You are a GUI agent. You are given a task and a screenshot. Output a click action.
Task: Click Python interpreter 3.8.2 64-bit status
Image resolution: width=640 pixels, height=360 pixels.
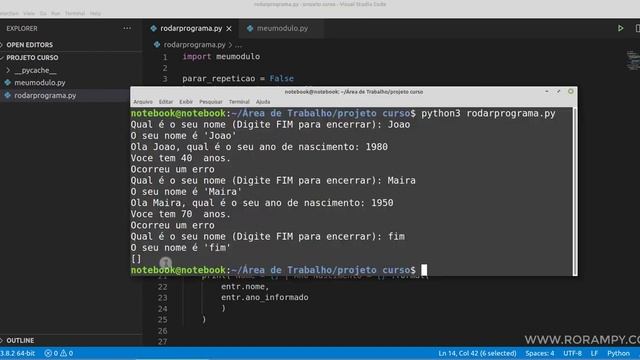pyautogui.click(x=18, y=353)
